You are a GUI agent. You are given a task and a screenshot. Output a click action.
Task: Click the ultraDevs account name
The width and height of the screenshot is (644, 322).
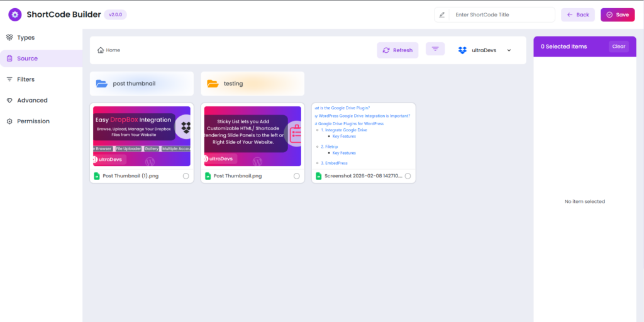tap(484, 50)
